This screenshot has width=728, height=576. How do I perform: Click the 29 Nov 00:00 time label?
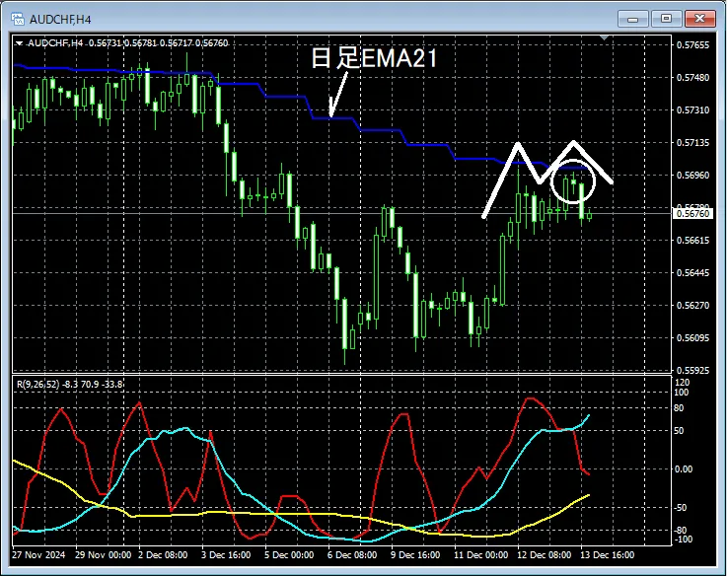tap(103, 555)
